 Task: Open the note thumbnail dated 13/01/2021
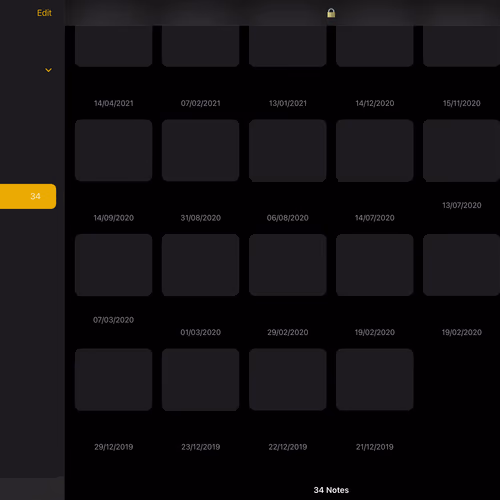point(288,46)
